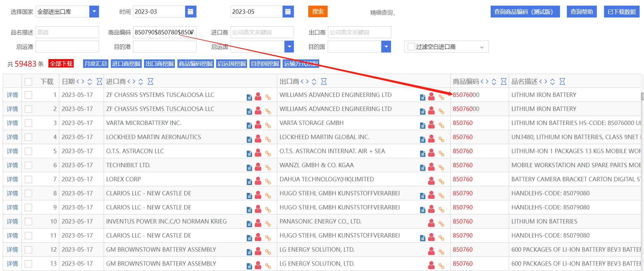This screenshot has width=644, height=271.
Task: Expand the 选择国家 dropdown showing 全部进出口库
Action: point(94,12)
